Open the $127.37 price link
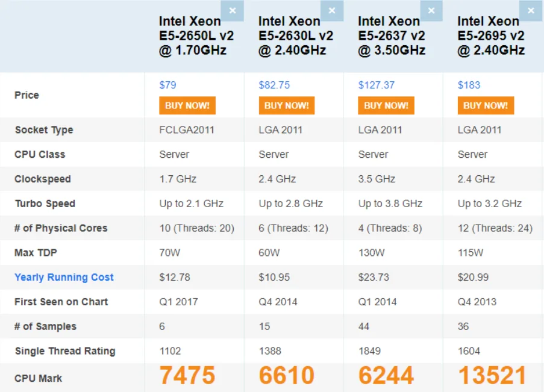The height and width of the screenshot is (392, 544). [x=376, y=85]
